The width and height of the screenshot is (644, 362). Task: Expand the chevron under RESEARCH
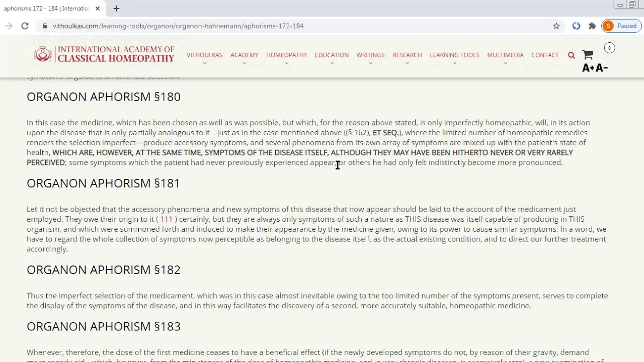(x=407, y=63)
